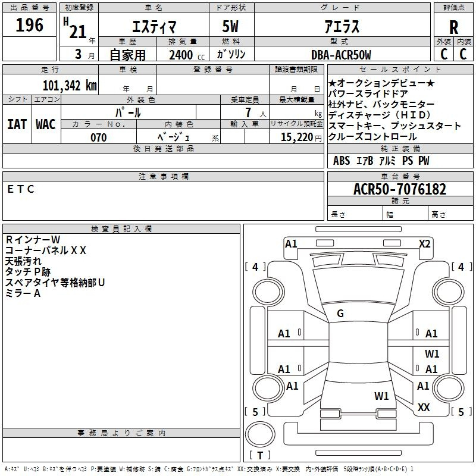
Task: Click the car name エスティマ
Action: pos(154,27)
